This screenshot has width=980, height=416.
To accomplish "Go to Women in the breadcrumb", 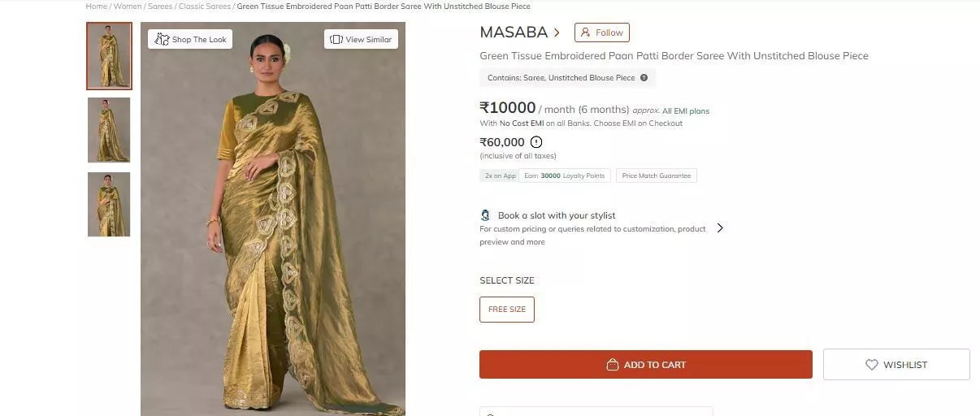I will coord(127,6).
